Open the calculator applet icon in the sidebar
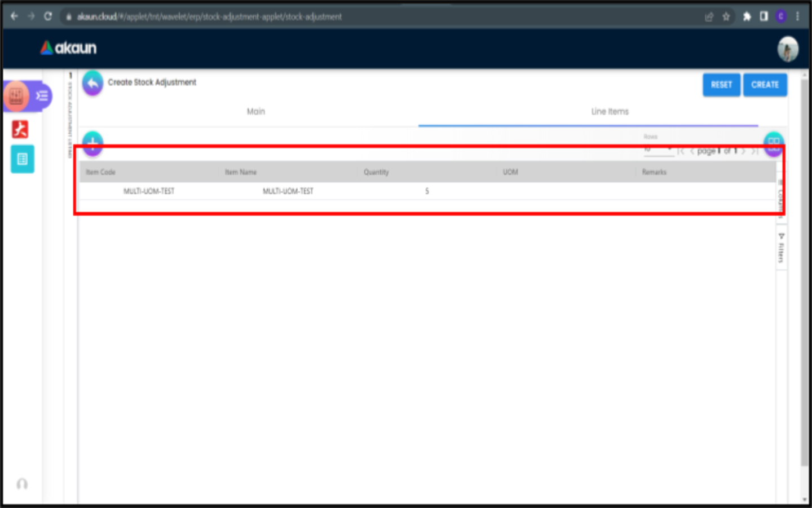Viewport: 812px width, 508px height. 16,96
